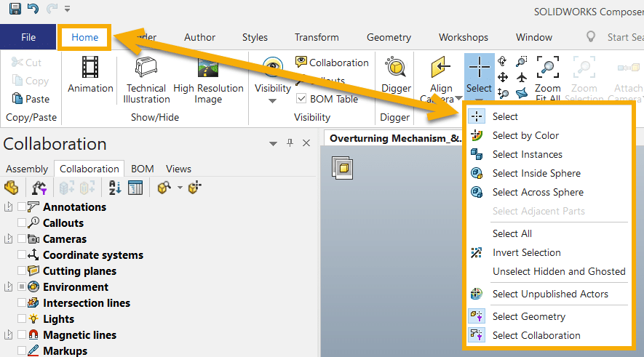
Task: Close the Collaboration panel
Action: 306,143
